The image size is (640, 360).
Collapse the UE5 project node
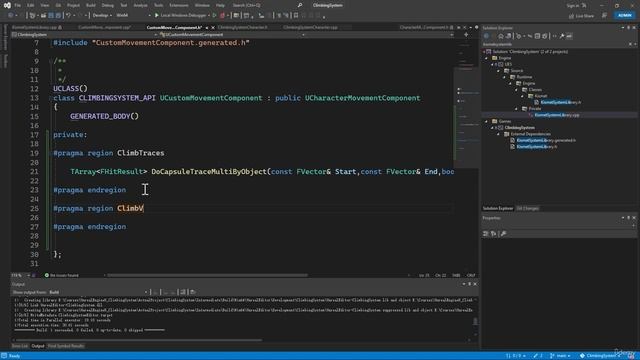click(493, 64)
